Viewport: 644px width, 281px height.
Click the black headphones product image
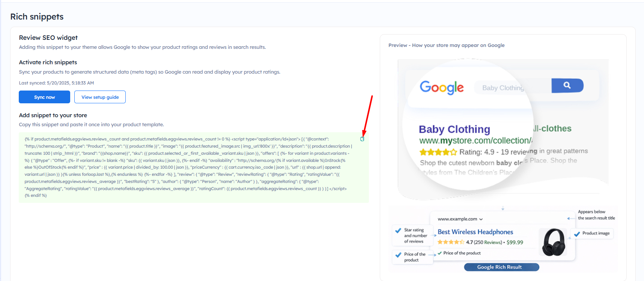pyautogui.click(x=554, y=242)
